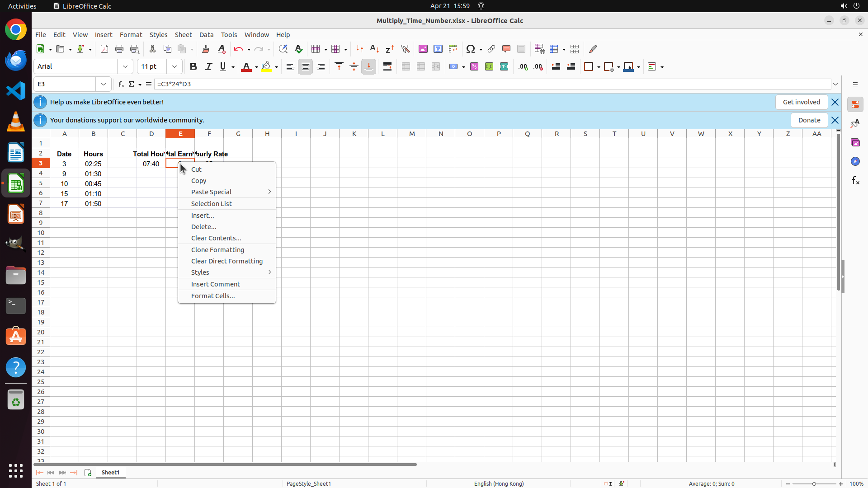Open the font size dropdown
This screenshot has width=868, height=488.
[175, 66]
